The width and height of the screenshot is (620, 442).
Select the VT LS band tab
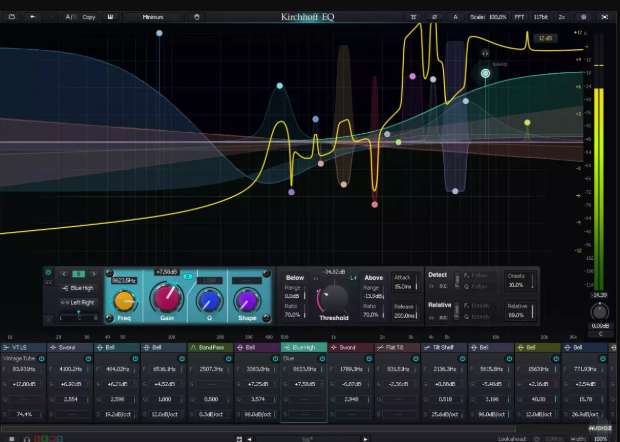(x=23, y=347)
